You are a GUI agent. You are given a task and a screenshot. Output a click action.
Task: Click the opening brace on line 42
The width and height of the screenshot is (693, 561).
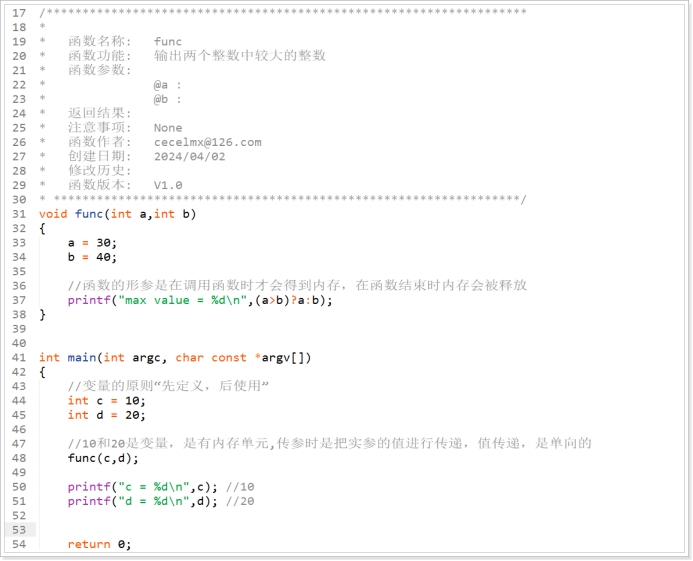pos(42,372)
